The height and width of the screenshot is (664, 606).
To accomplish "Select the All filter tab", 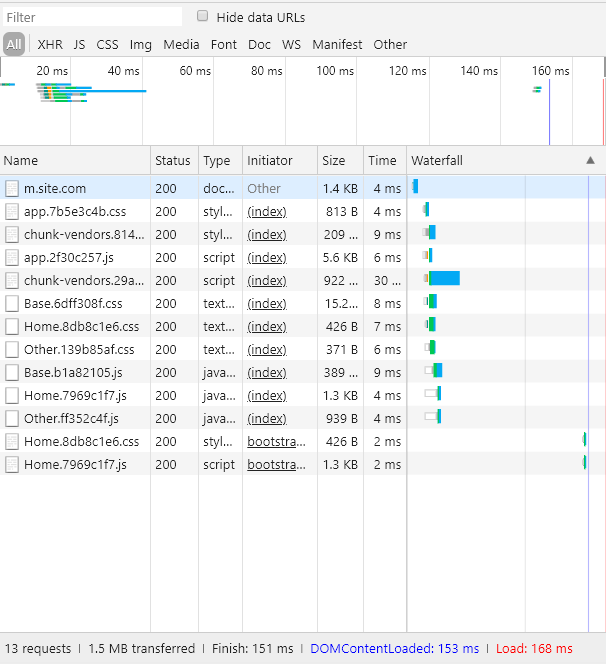I will pyautogui.click(x=13, y=44).
